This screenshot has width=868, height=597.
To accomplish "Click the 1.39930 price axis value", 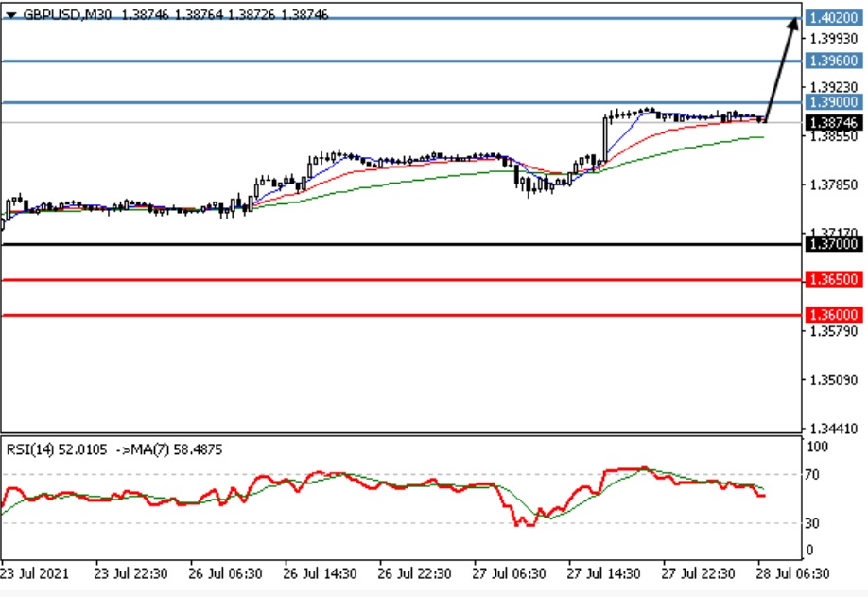I will pyautogui.click(x=834, y=38).
